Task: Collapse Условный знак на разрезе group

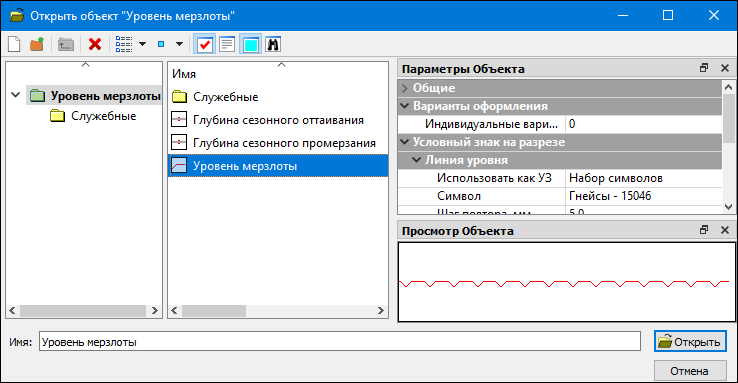Action: pyautogui.click(x=404, y=142)
